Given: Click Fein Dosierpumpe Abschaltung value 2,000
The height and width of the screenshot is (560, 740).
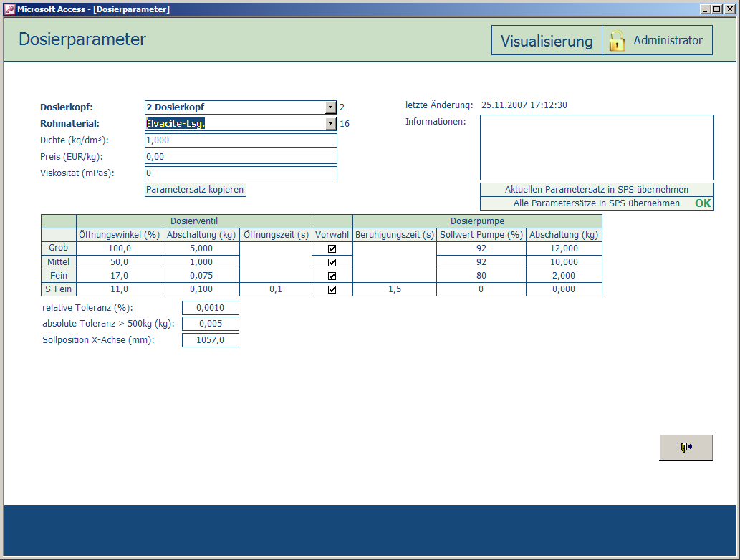Looking at the screenshot, I should click(x=564, y=276).
